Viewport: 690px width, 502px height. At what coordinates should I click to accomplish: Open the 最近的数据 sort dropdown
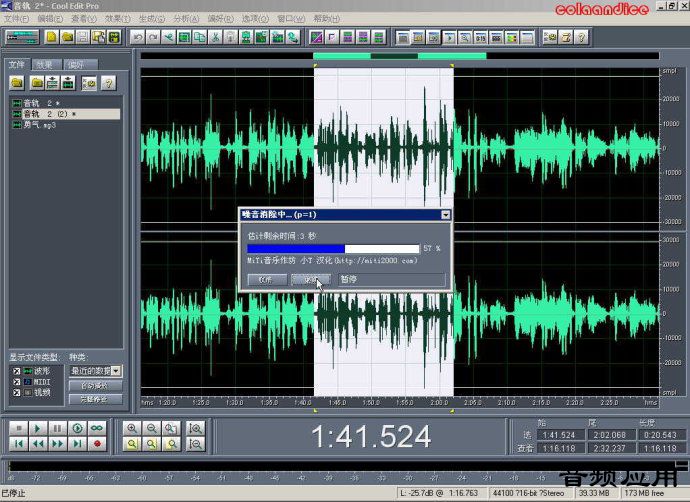coord(116,371)
